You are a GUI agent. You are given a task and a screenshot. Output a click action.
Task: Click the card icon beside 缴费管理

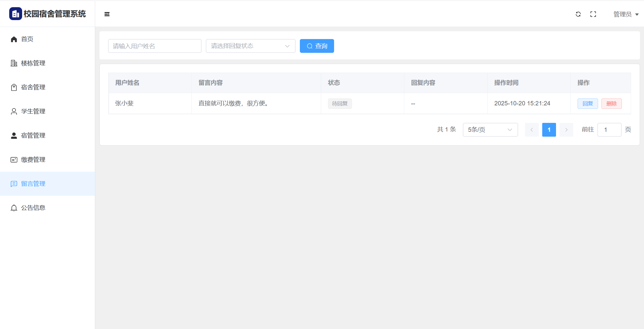coord(14,160)
